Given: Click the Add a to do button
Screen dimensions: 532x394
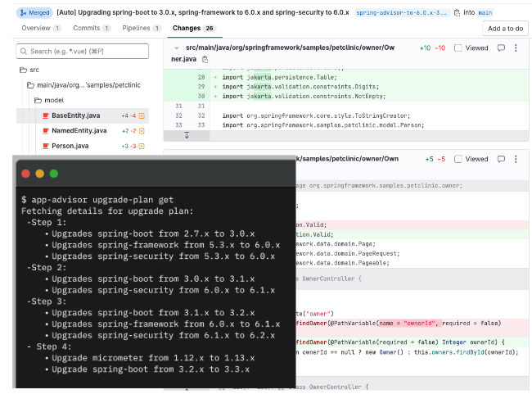Looking at the screenshot, I should pos(504,28).
